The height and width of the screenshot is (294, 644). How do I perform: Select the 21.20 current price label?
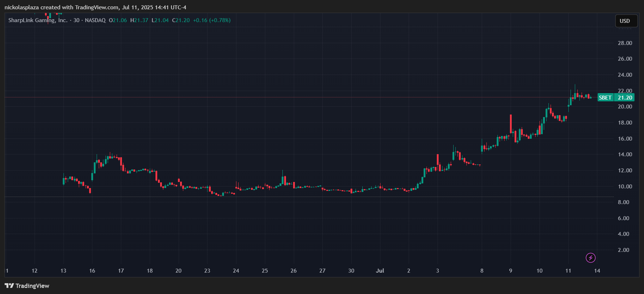point(625,97)
